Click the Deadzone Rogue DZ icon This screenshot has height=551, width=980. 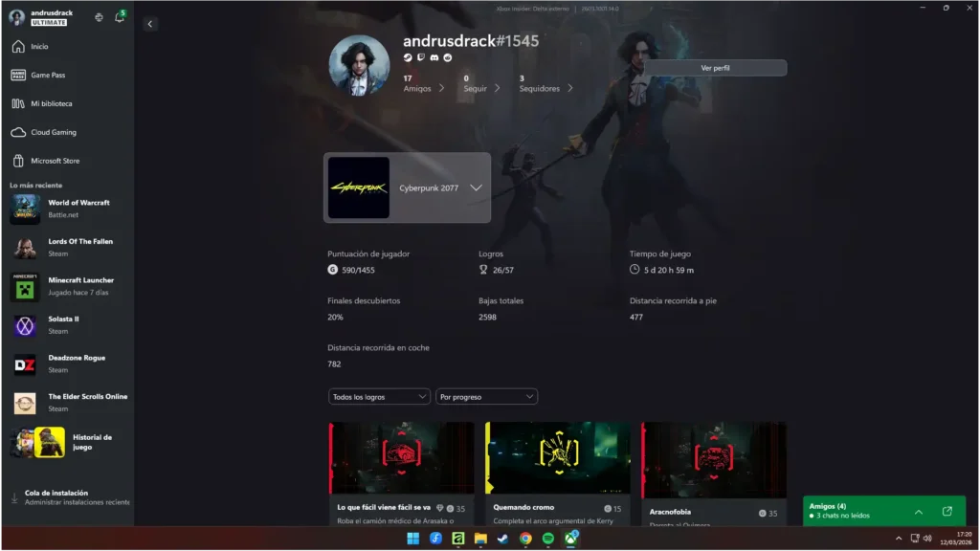click(25, 364)
